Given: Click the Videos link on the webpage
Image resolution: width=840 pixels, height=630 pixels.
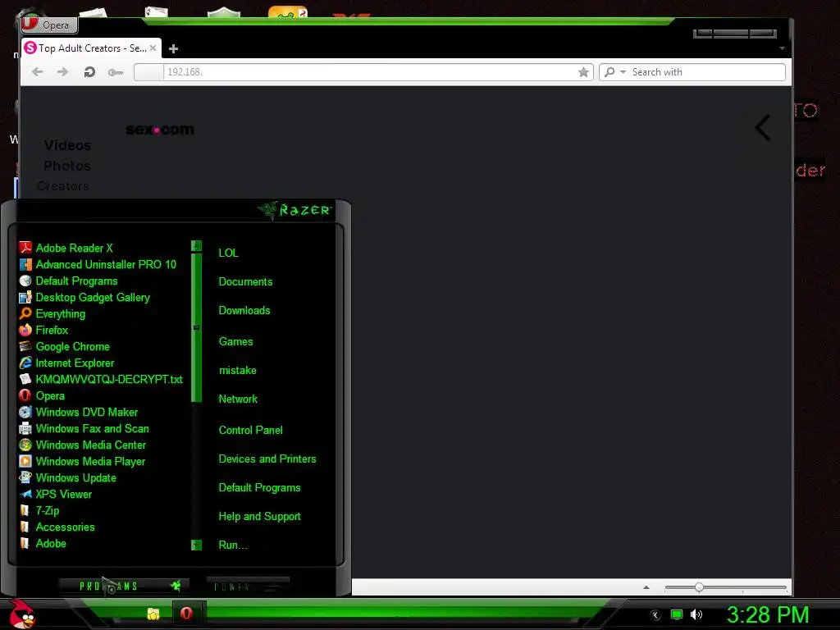Looking at the screenshot, I should click(x=67, y=145).
